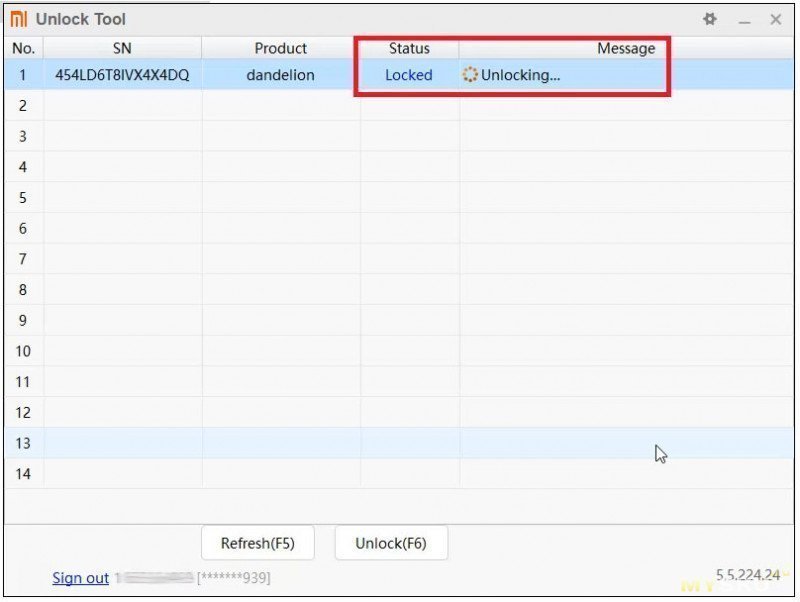Click the Refresh(F5) button
800x602 pixels.
tap(258, 543)
